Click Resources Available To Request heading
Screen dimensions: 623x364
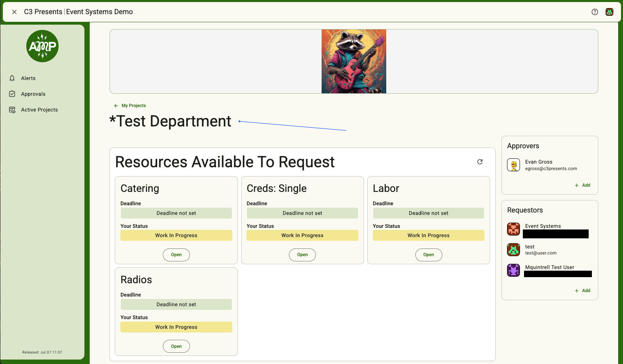(x=225, y=162)
